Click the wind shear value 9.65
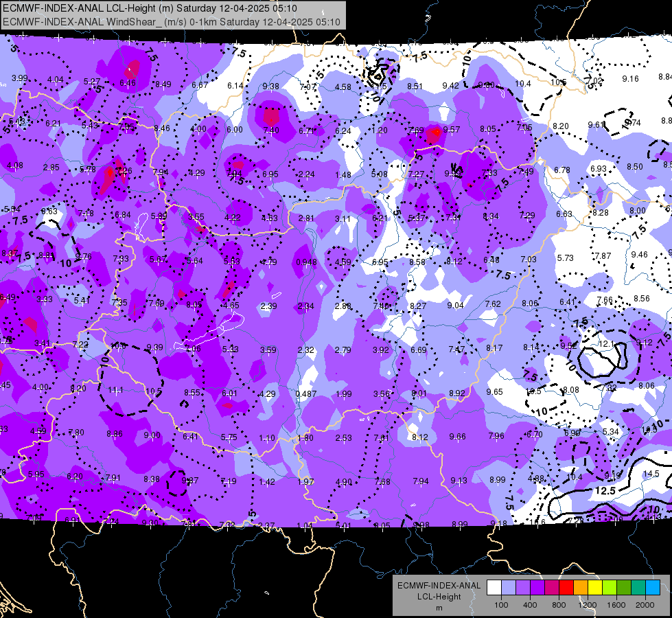 click(495, 391)
